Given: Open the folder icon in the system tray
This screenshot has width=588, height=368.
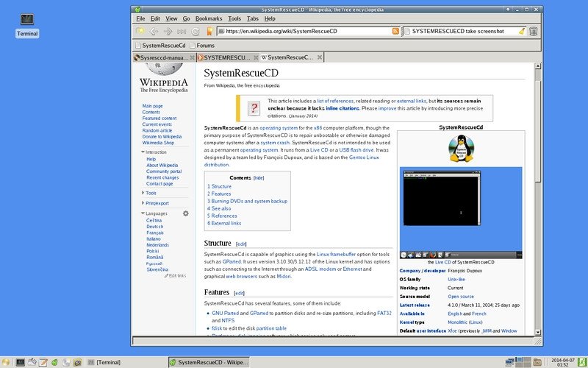Looking at the screenshot, I should [537, 362].
